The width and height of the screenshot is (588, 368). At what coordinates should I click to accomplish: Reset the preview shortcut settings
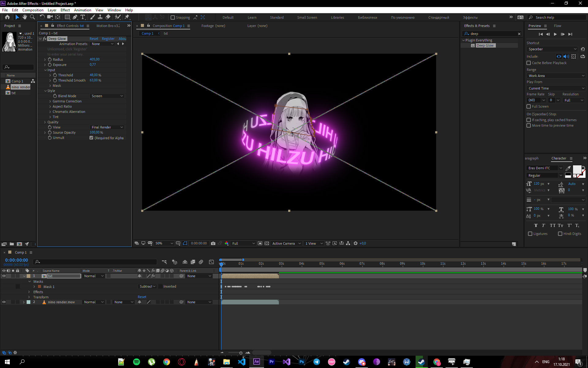point(582,49)
